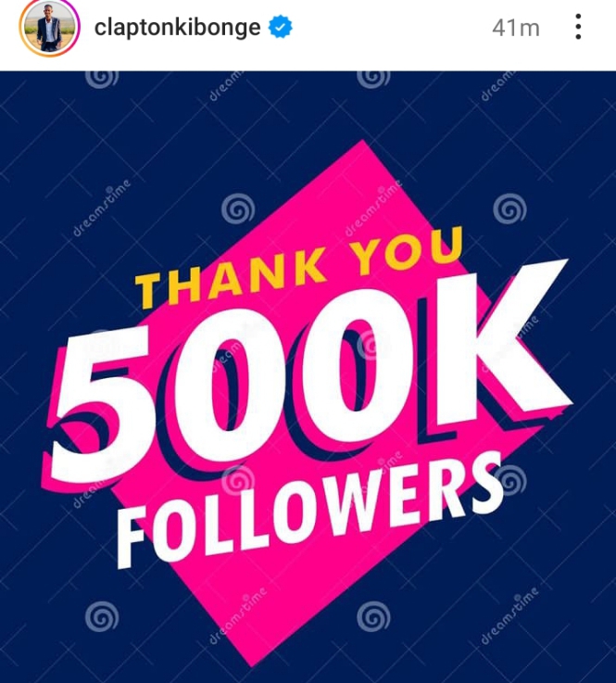The height and width of the screenshot is (683, 616).
Task: Click the spiral watermark inside 500K's second zero
Action: tap(371, 346)
